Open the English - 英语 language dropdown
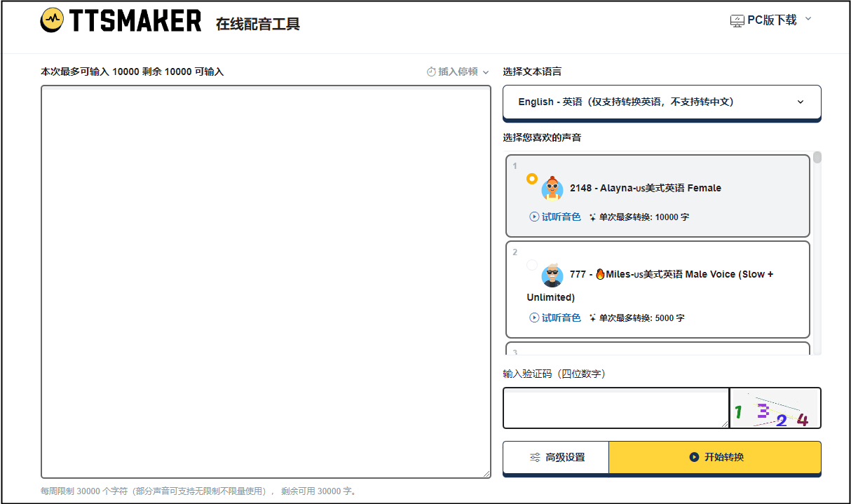 coord(662,102)
